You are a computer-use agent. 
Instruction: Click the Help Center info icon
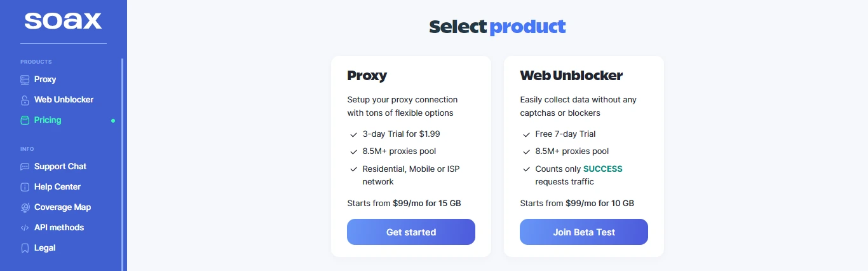click(25, 187)
